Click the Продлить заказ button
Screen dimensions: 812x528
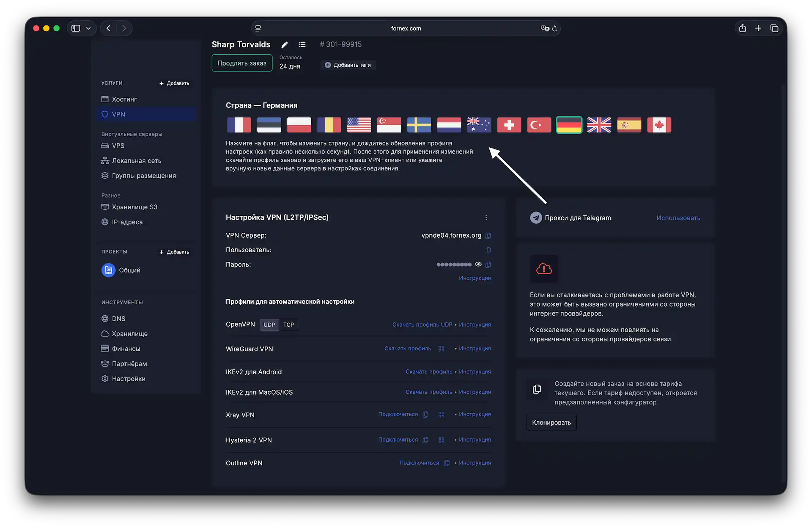coord(242,63)
